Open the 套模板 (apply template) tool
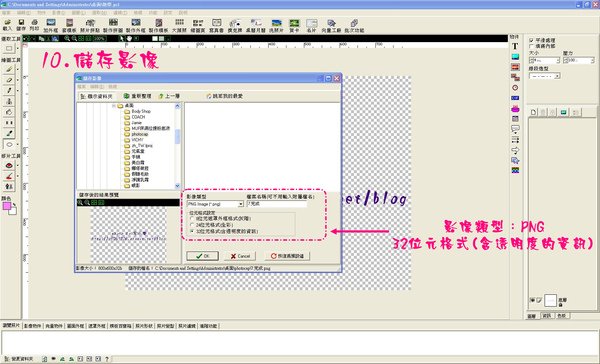600x364 pixels. [69, 25]
